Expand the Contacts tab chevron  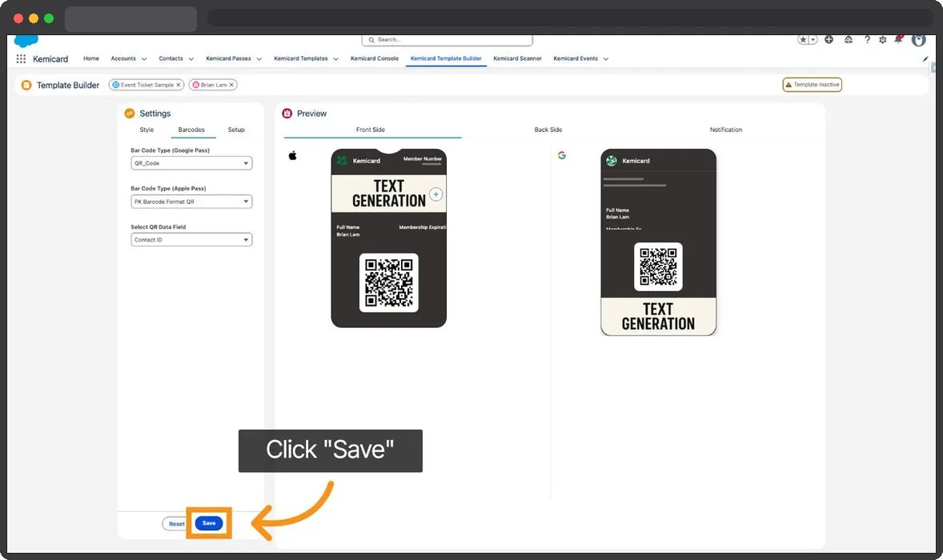point(191,59)
